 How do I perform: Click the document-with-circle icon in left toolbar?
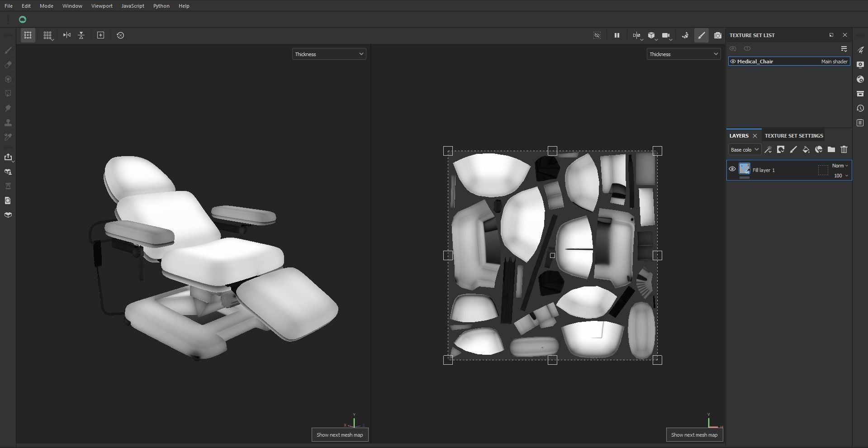tap(8, 200)
